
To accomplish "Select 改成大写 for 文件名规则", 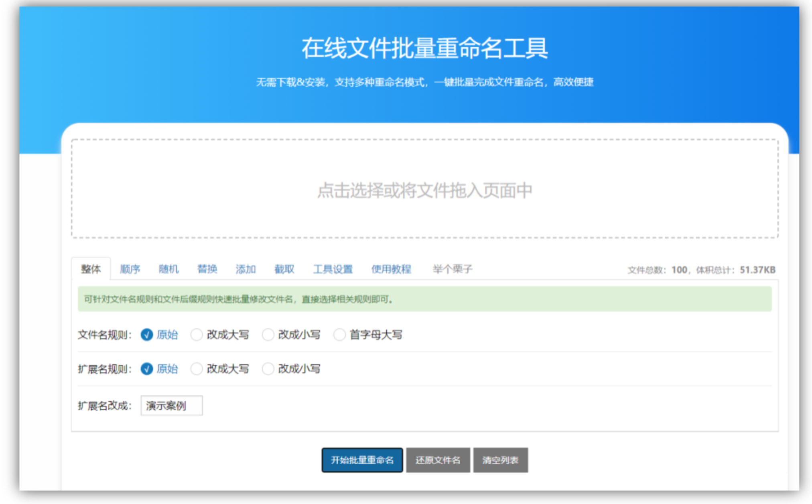I will tap(197, 334).
